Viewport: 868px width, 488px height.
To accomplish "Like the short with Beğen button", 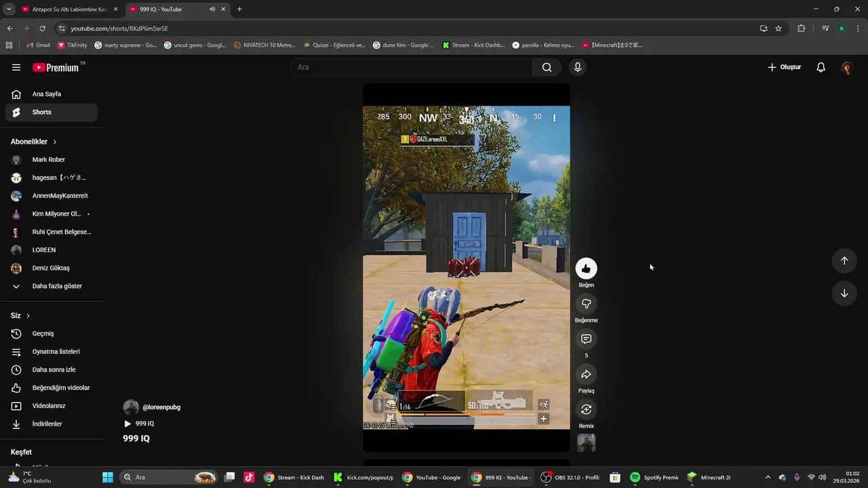I will click(586, 269).
